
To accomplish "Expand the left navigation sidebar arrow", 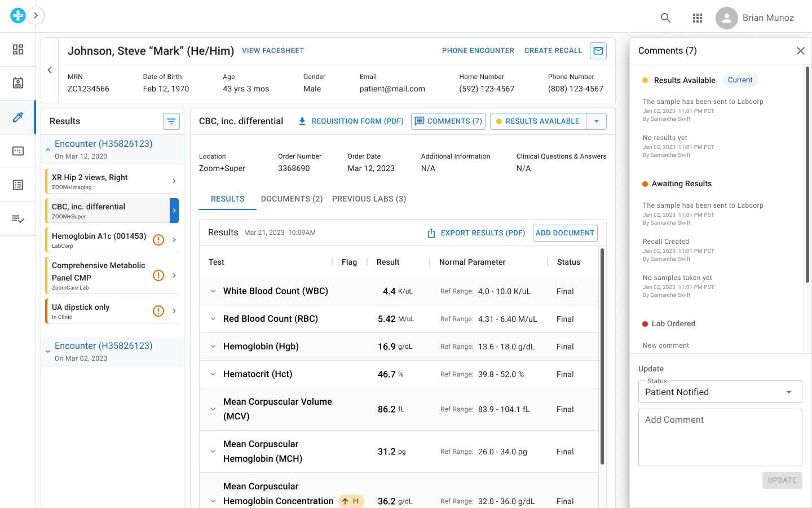I will 36,15.
